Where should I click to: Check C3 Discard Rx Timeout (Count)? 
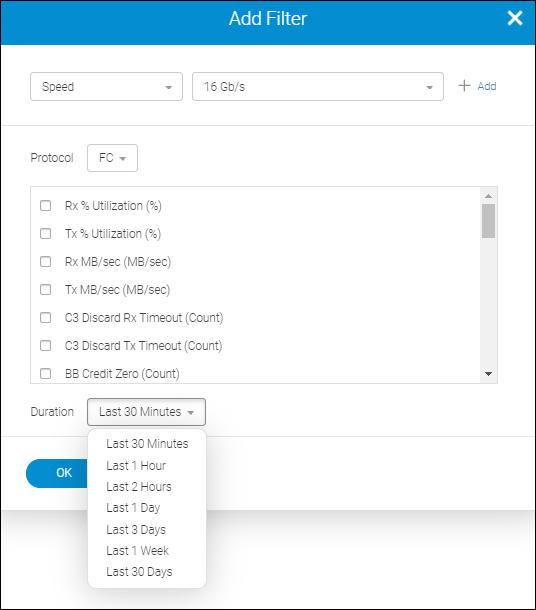point(46,317)
